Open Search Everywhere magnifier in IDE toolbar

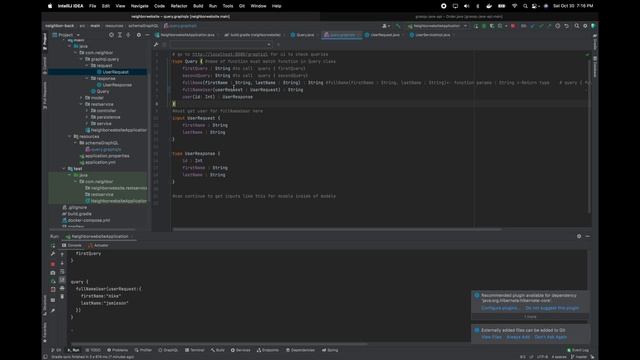577,26
